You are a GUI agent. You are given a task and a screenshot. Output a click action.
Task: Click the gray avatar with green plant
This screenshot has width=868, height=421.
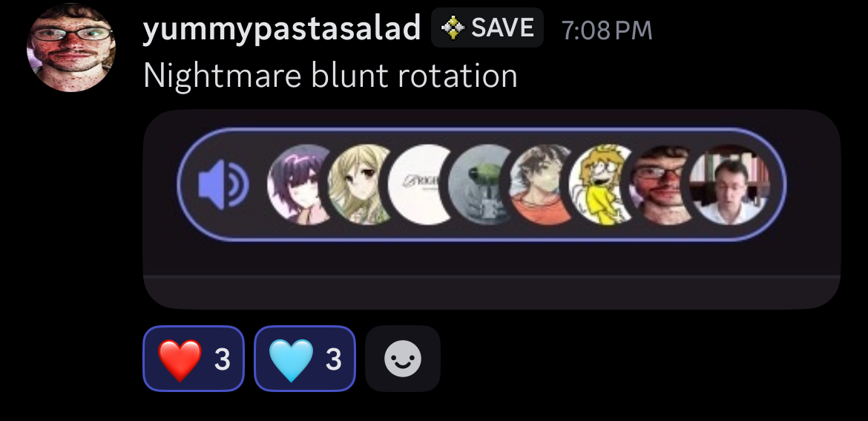(479, 184)
